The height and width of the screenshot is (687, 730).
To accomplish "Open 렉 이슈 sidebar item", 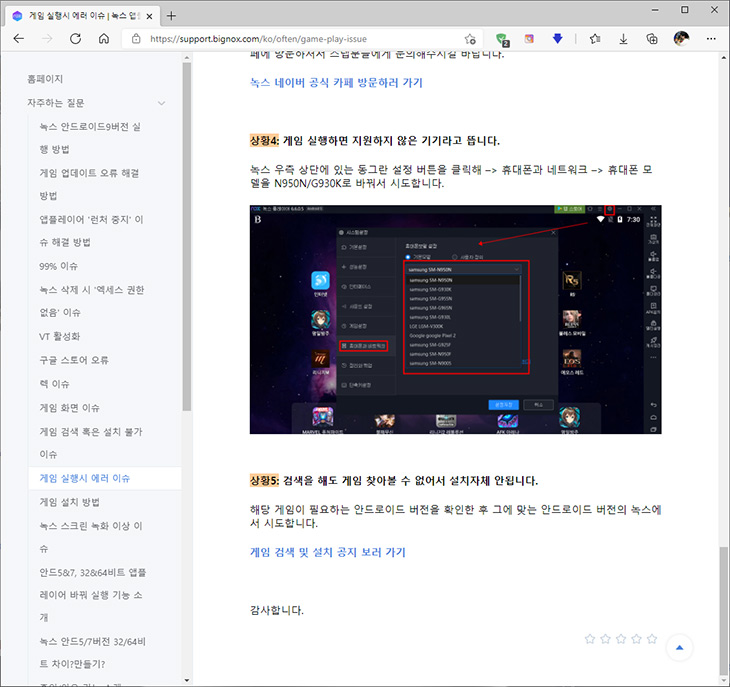I will pyautogui.click(x=54, y=384).
